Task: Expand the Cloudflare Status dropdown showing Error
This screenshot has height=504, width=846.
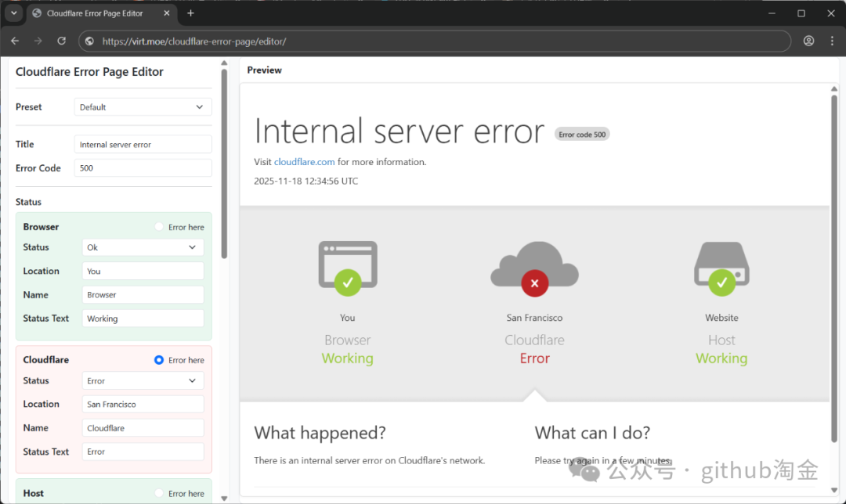Action: click(x=143, y=381)
